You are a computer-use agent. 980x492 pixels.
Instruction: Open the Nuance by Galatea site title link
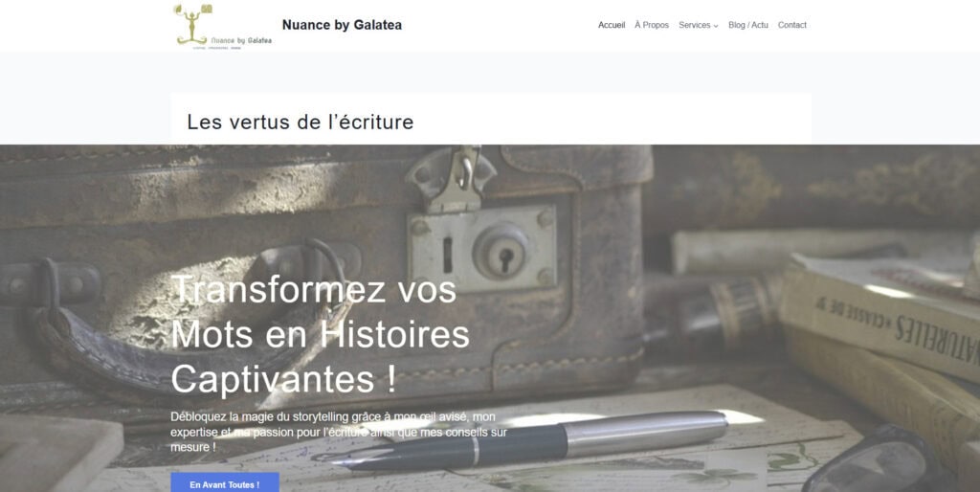click(x=342, y=25)
